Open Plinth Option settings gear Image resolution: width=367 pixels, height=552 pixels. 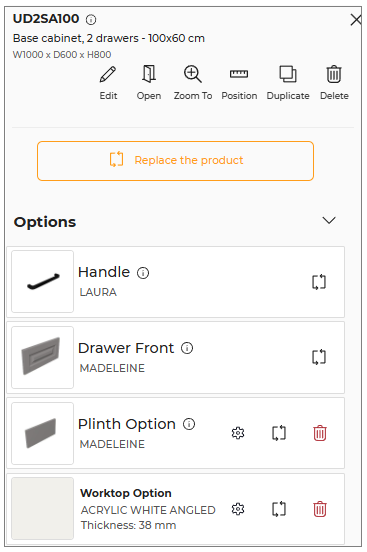point(238,433)
